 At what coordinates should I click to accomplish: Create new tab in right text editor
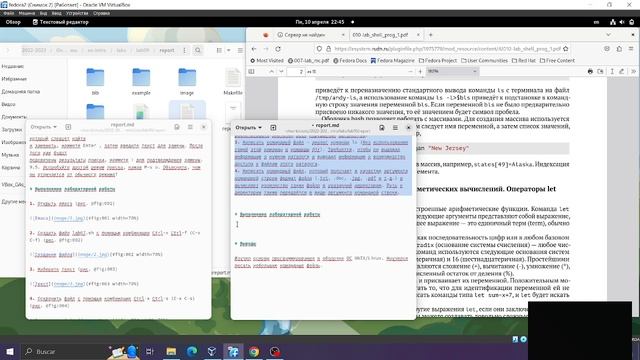[x=273, y=128]
